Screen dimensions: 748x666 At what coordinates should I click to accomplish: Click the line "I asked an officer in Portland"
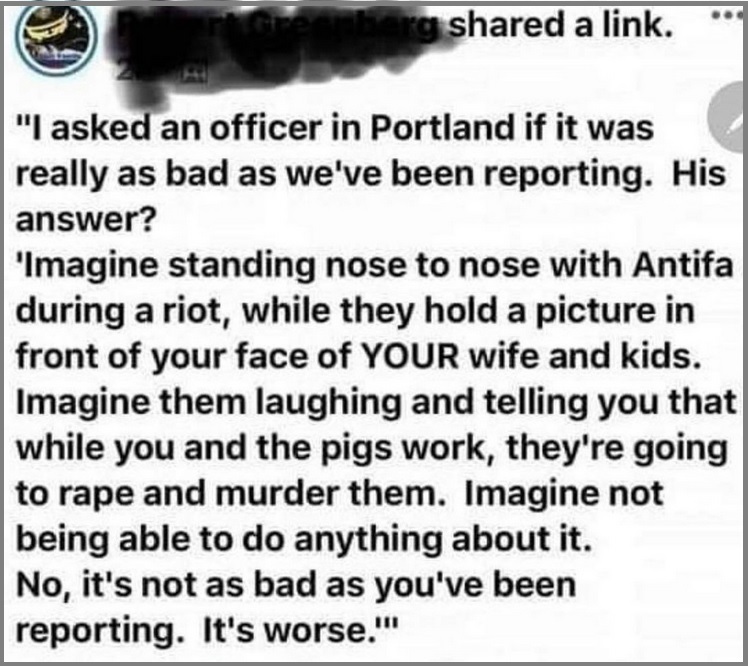(334, 129)
